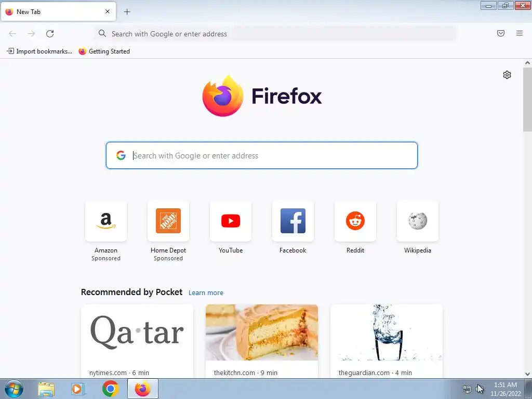Click the Firefox logo on page
The image size is (532, 399).
click(x=262, y=96)
